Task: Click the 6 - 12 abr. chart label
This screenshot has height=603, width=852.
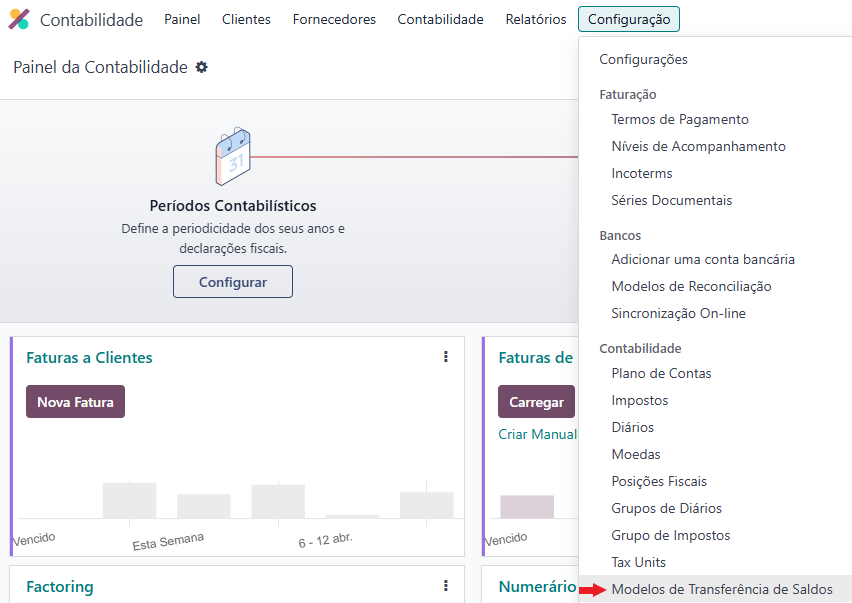Action: point(325,541)
